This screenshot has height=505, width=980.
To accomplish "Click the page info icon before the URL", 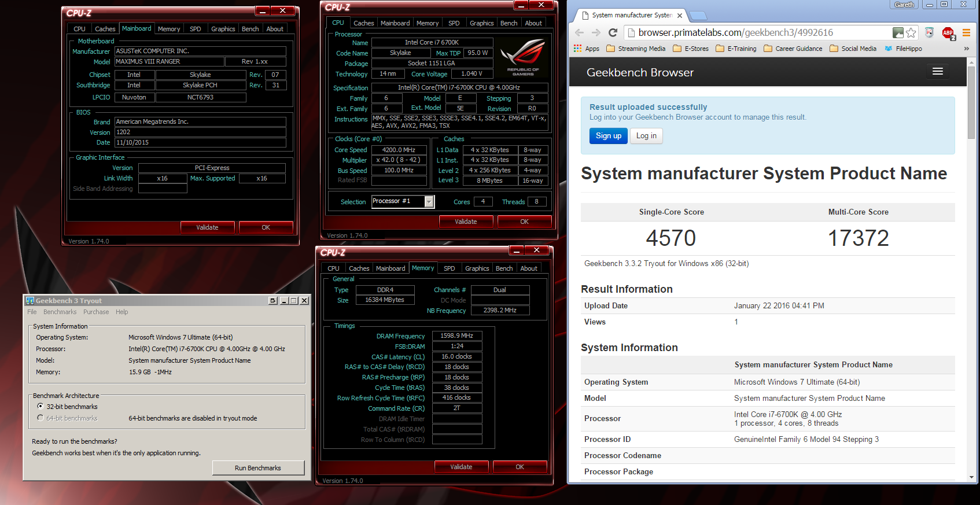I will click(631, 33).
